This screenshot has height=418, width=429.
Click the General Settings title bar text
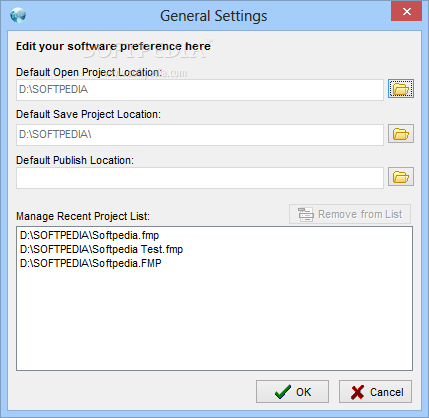point(214,16)
